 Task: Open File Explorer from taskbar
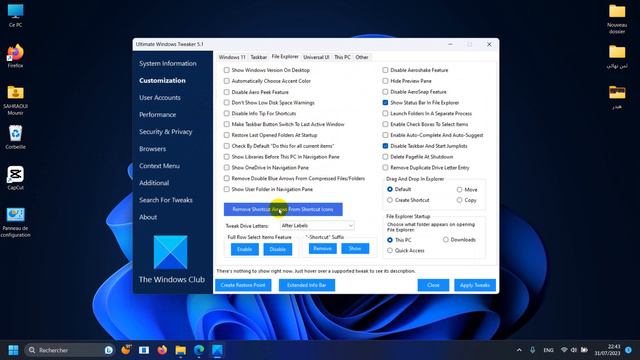[180, 350]
